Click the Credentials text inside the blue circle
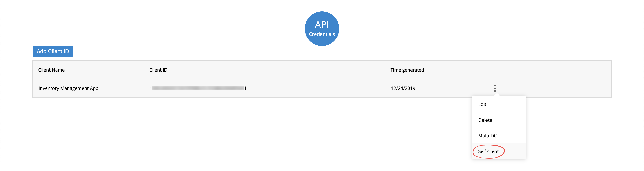Image resolution: width=644 pixels, height=171 pixels. pos(322,34)
